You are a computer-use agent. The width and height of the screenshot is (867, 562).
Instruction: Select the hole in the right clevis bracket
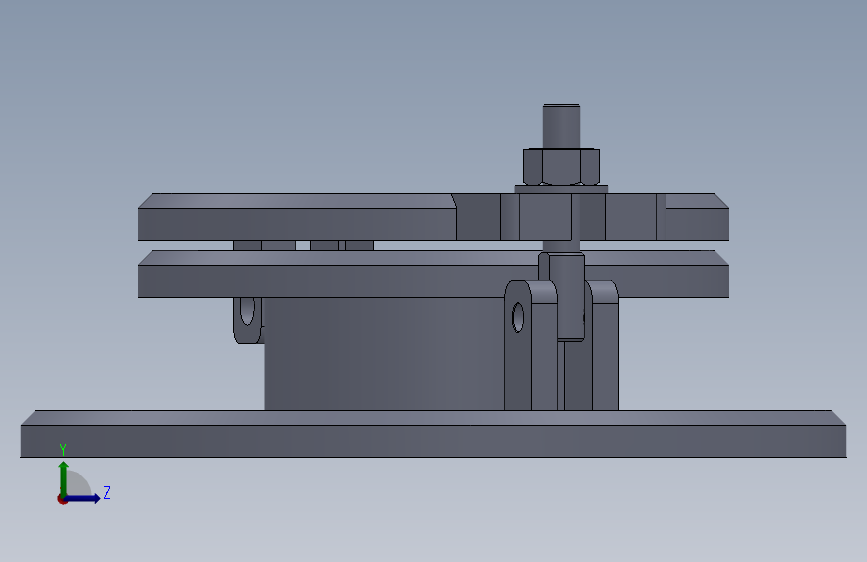pyautogui.click(x=518, y=318)
